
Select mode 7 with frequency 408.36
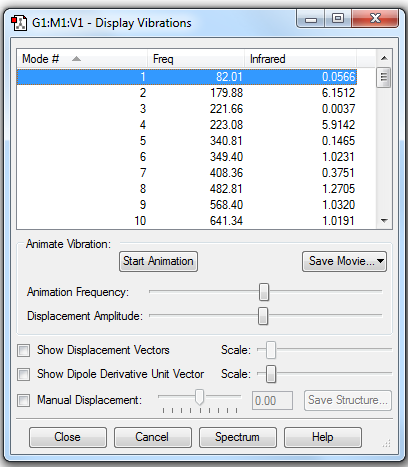click(x=187, y=173)
